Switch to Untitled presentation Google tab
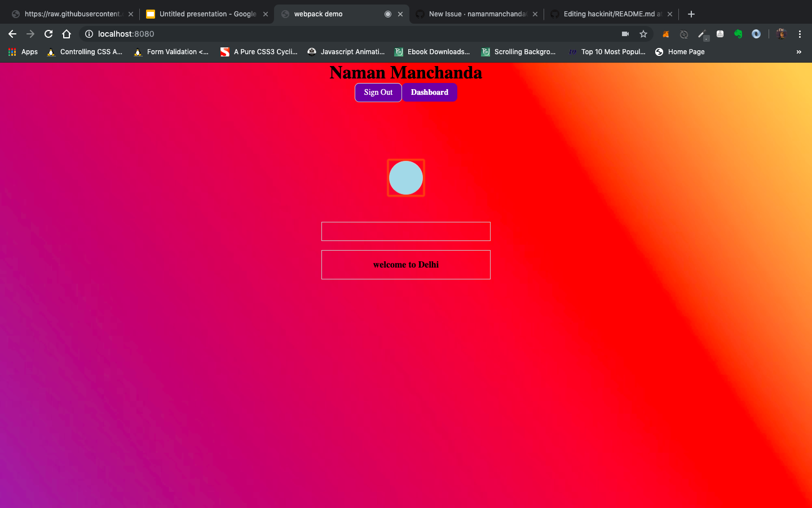 (208, 14)
